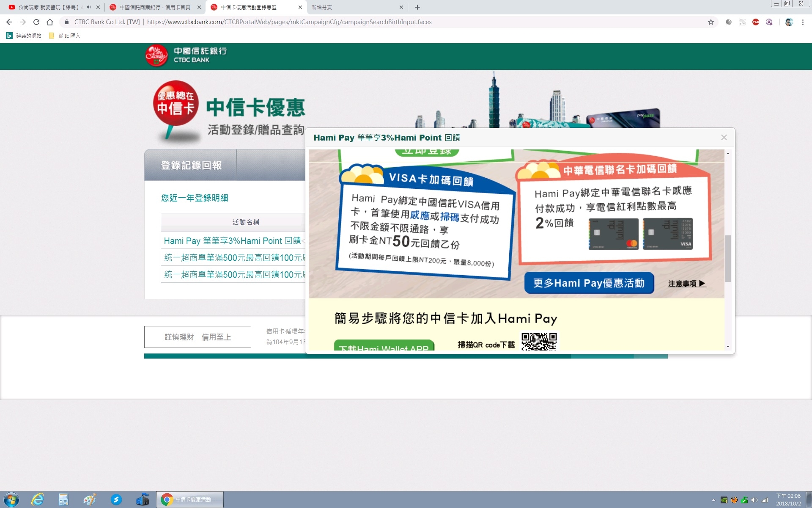The height and width of the screenshot is (508, 812).
Task: Open the NVIDIA tray icon
Action: tap(724, 500)
